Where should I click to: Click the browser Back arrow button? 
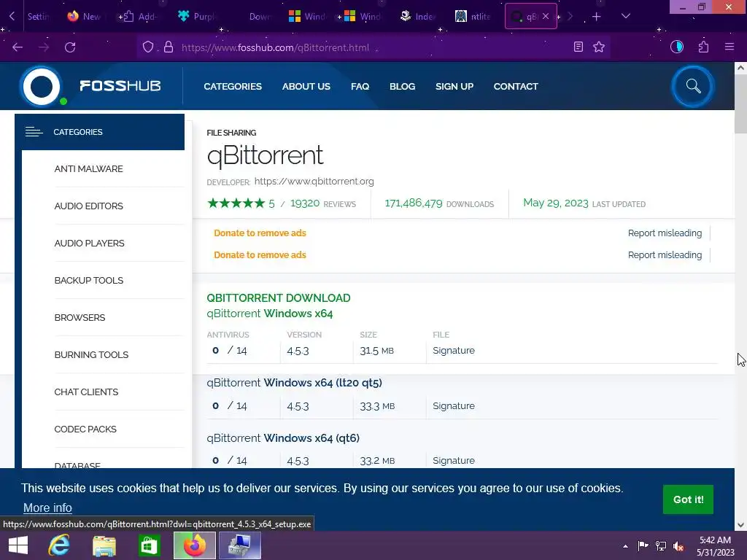(x=18, y=47)
